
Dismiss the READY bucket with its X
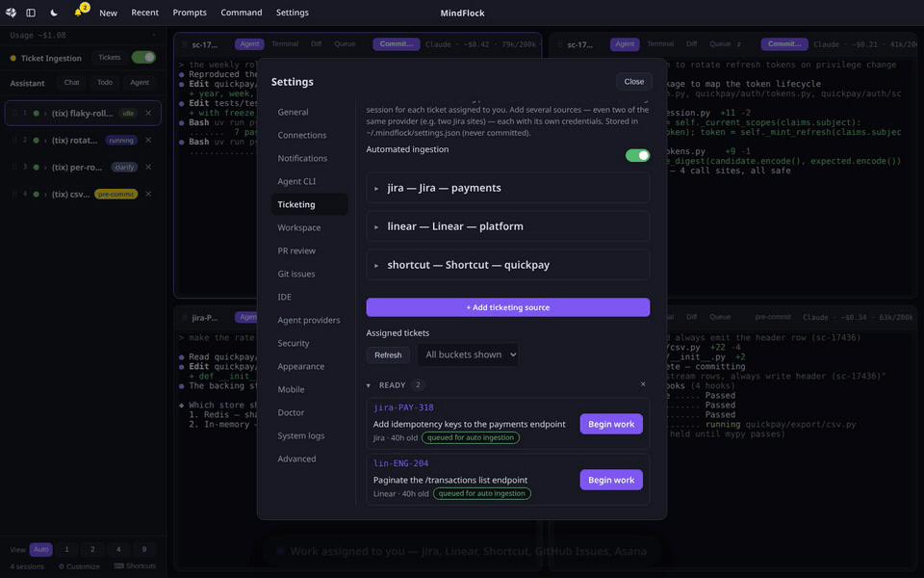click(x=643, y=384)
